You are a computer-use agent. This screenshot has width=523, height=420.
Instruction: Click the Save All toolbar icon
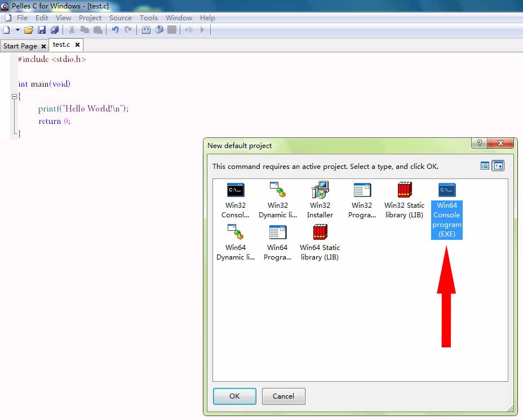click(x=55, y=30)
